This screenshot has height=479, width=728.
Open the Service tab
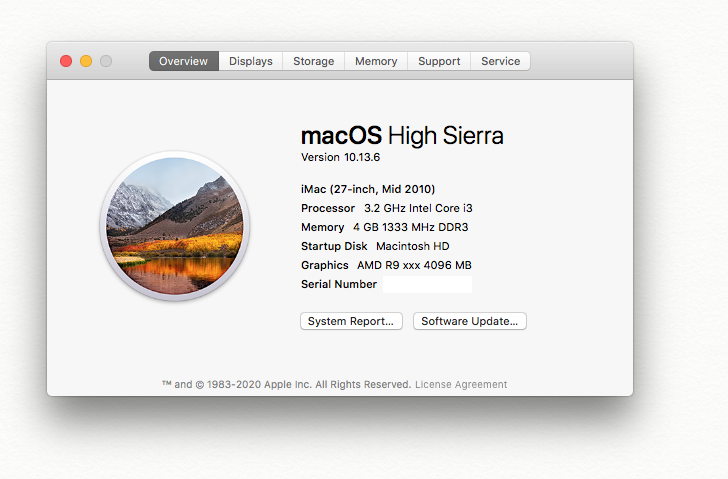(x=500, y=61)
